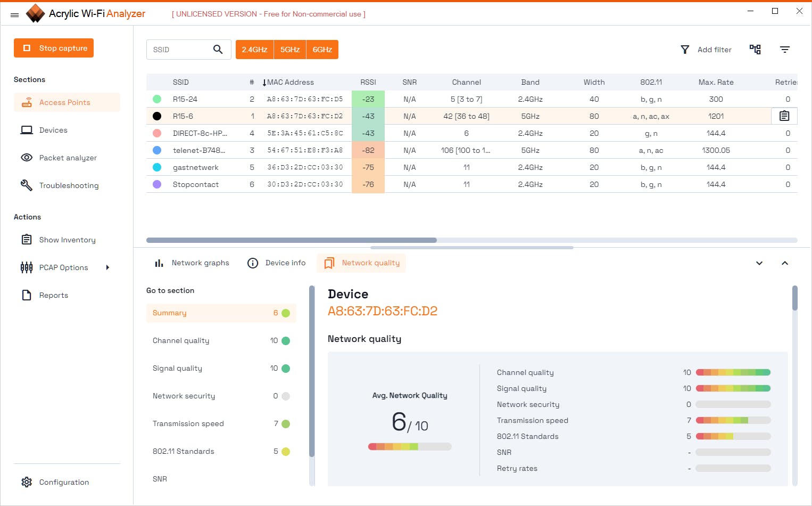Image resolution: width=812 pixels, height=506 pixels.
Task: Click the Show Inventory clipboard icon
Action: tap(27, 240)
